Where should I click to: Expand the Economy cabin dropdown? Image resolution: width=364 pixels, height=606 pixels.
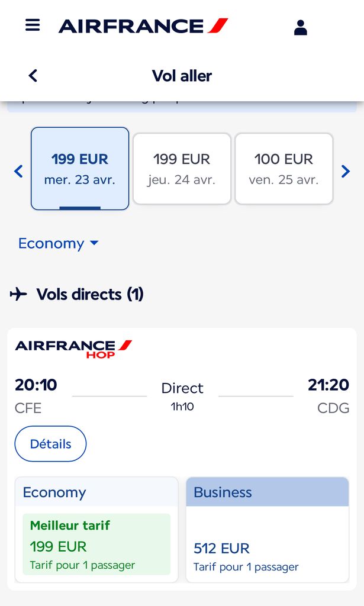[x=51, y=243]
